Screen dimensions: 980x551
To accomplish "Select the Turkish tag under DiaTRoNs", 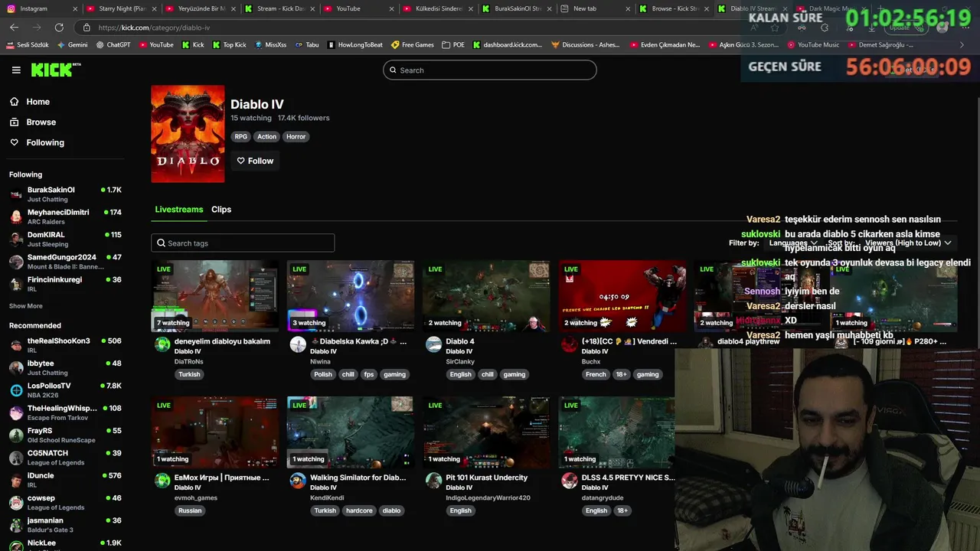I will 189,375.
